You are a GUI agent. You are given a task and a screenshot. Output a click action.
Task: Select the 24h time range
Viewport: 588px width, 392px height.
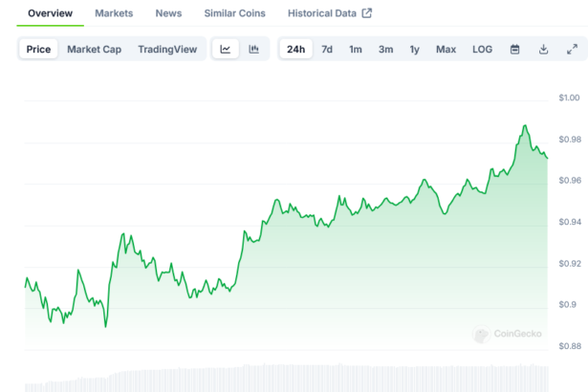[x=295, y=49]
